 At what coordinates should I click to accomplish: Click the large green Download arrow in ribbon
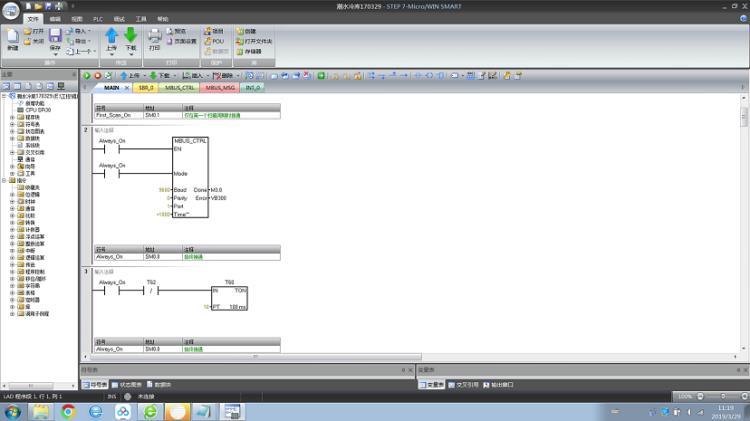pos(131,35)
